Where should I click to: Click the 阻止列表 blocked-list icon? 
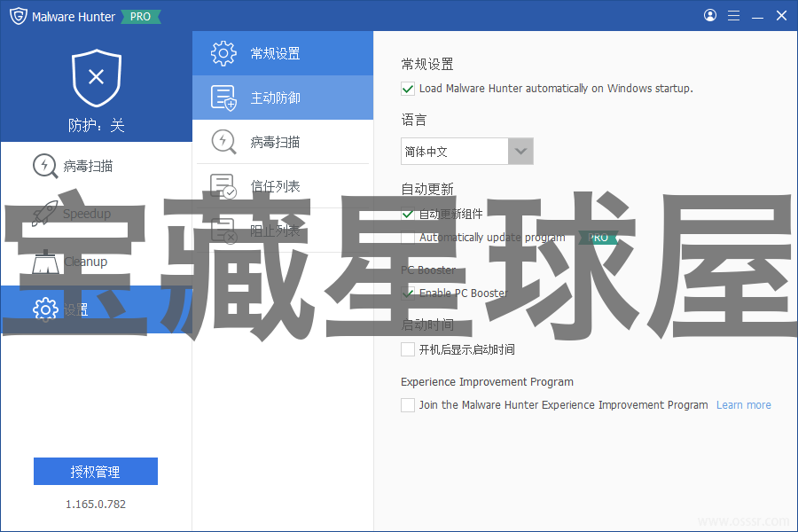[x=223, y=231]
